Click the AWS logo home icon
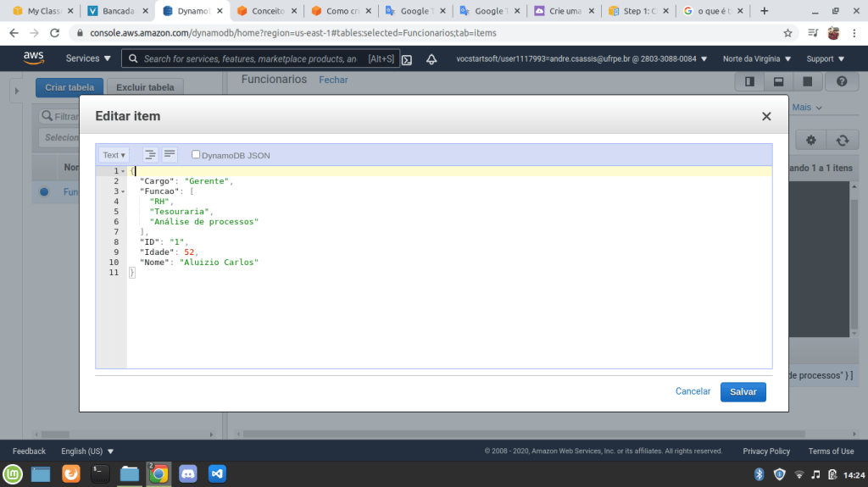This screenshot has width=868, height=487. [x=34, y=58]
